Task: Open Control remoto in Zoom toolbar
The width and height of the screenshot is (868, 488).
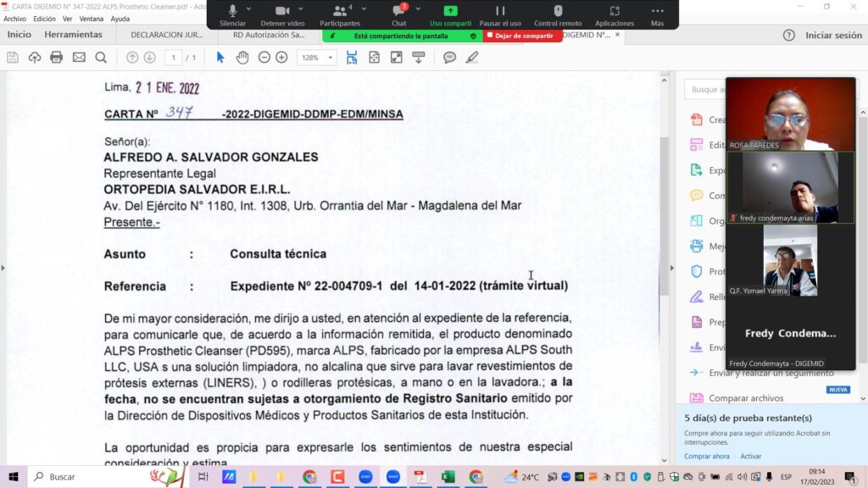Action: point(558,15)
